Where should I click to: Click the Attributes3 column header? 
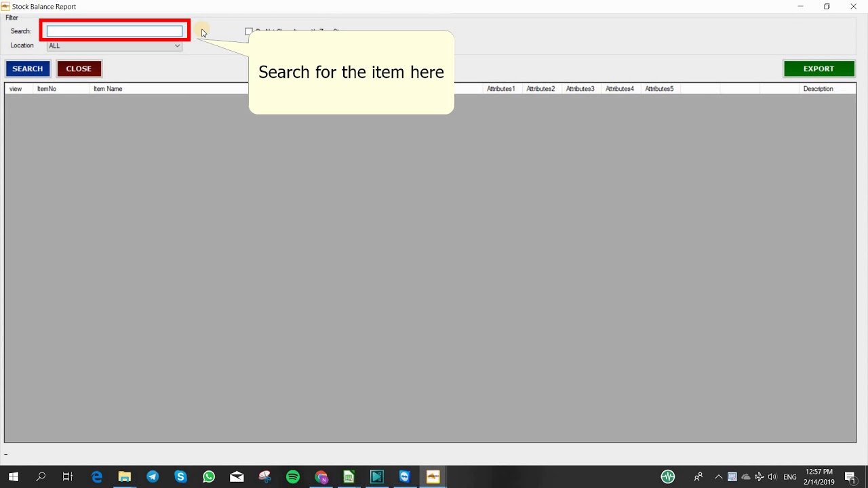pos(580,89)
